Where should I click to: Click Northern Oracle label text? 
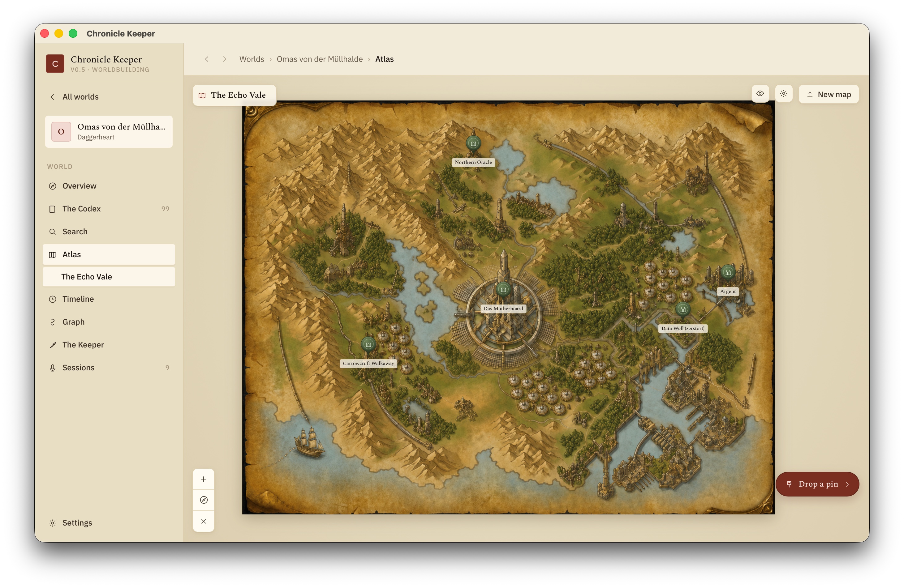click(x=473, y=162)
